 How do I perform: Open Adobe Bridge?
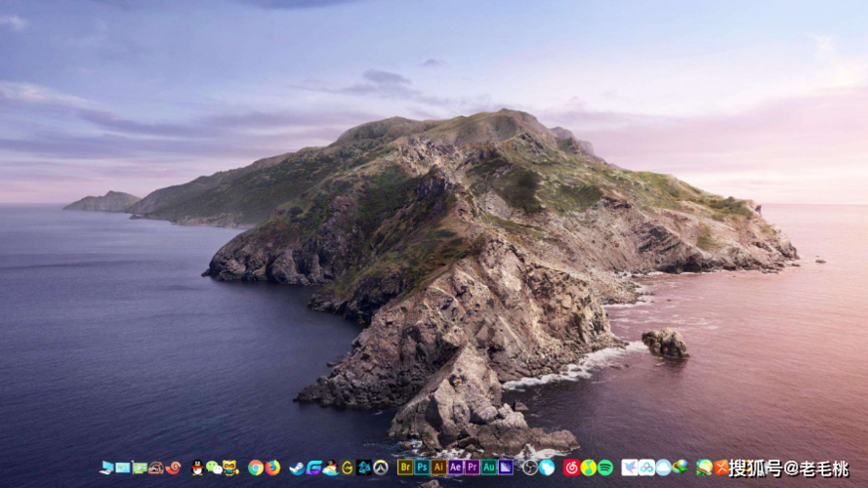(404, 468)
